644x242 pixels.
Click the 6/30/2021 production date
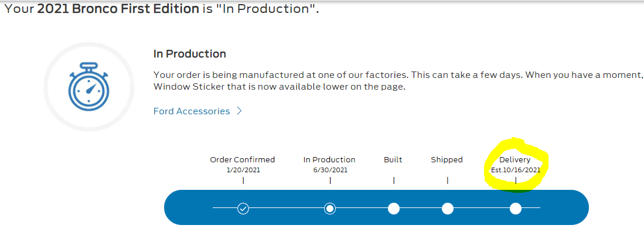[x=330, y=170]
